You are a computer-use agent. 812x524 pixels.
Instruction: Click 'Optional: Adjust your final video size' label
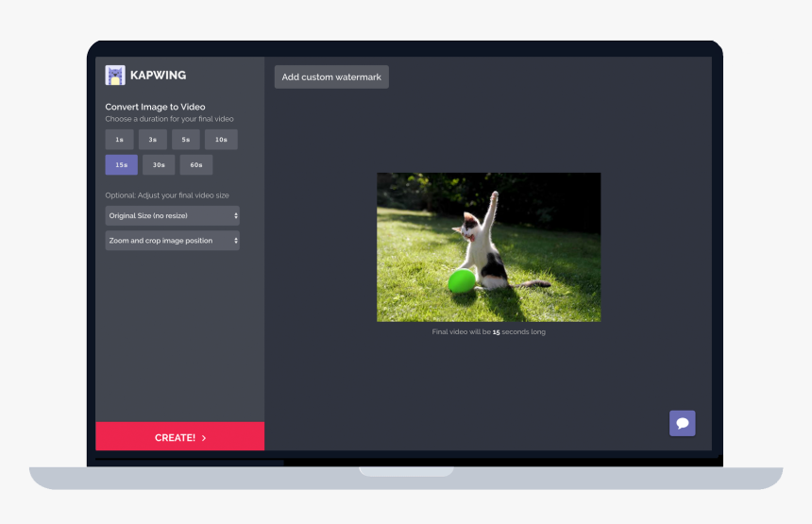pyautogui.click(x=167, y=195)
